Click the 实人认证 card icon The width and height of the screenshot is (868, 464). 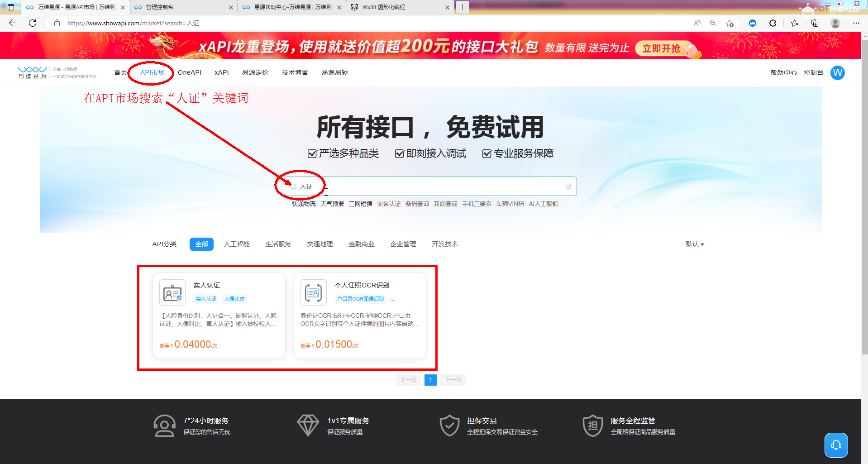click(172, 293)
